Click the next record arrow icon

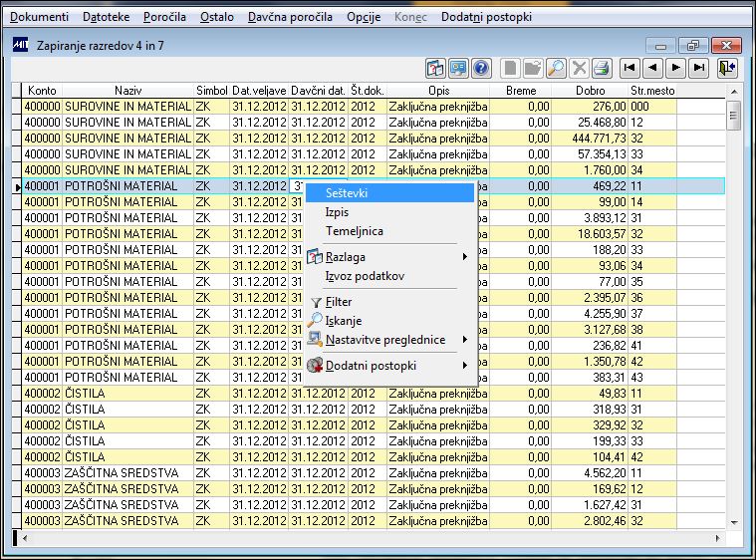[676, 68]
